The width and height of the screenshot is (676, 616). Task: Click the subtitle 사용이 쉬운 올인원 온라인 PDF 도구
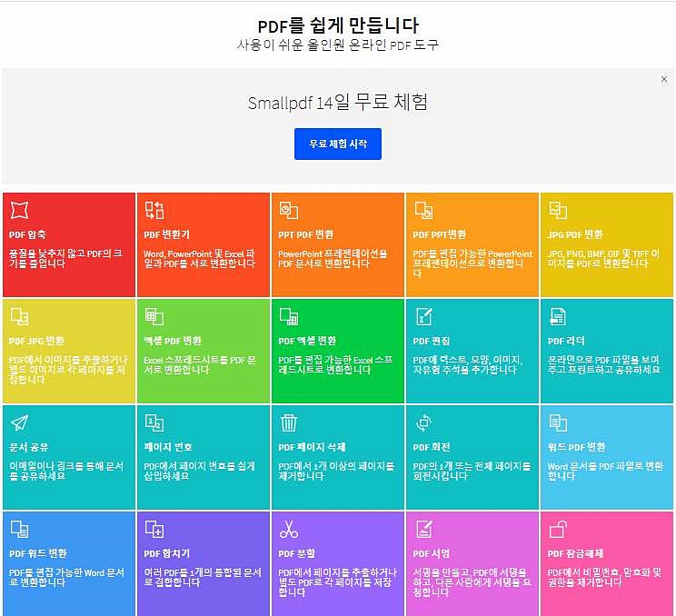338,45
